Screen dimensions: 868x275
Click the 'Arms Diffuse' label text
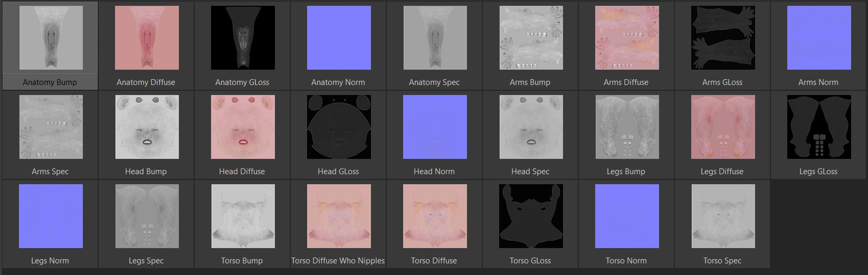(626, 82)
